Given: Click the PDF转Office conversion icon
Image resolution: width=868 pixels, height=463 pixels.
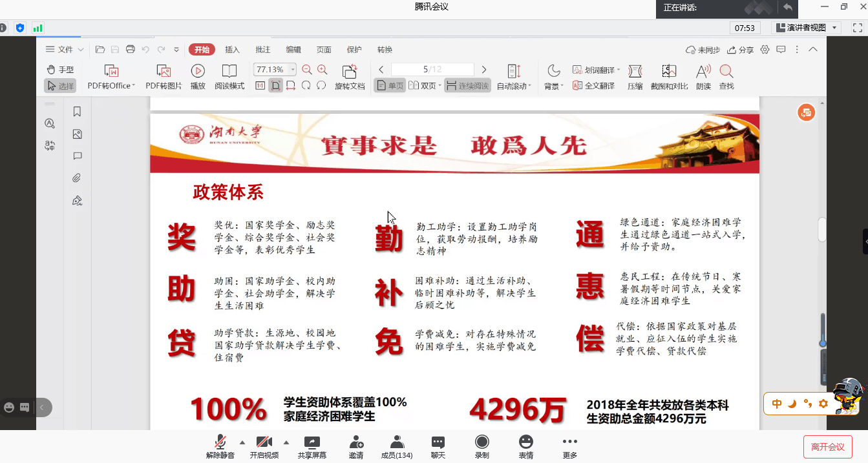Looking at the screenshot, I should click(x=111, y=72).
